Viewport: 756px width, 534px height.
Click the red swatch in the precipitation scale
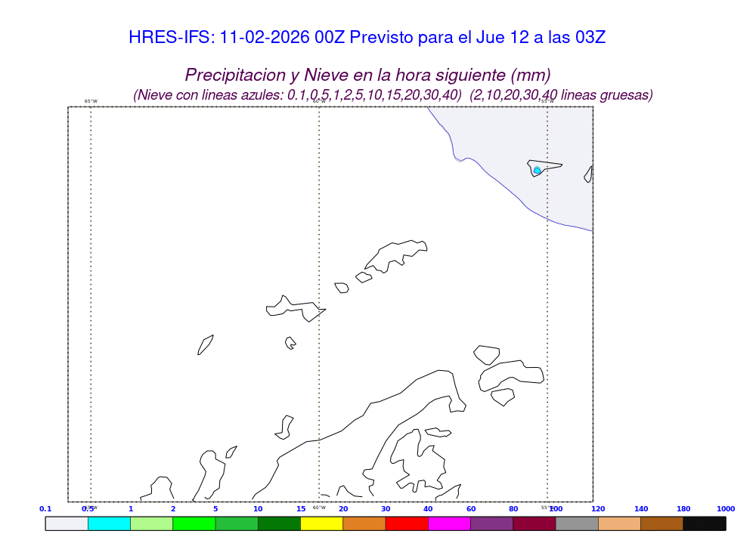pos(407,523)
